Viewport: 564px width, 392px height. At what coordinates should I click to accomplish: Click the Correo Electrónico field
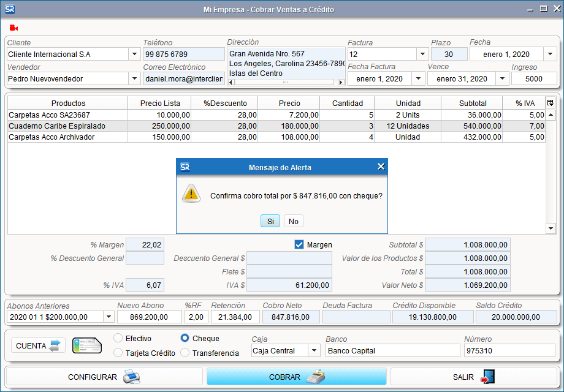184,78
